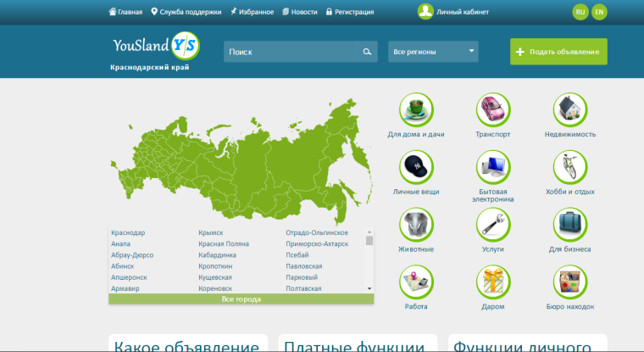Open the Полтавская city link
644x352 pixels.
303,288
